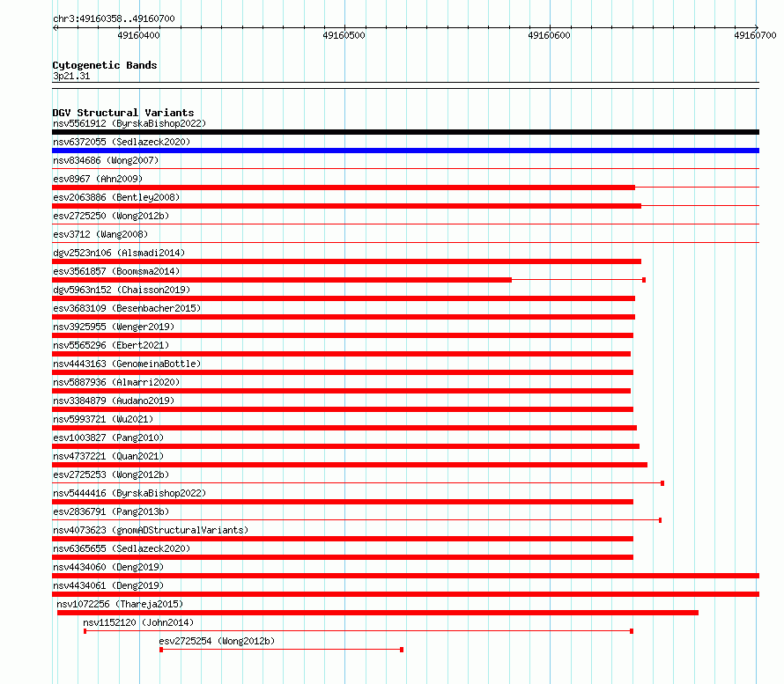Open nsv4073623 (gnomADStructuralVariants) label

pyautogui.click(x=151, y=530)
